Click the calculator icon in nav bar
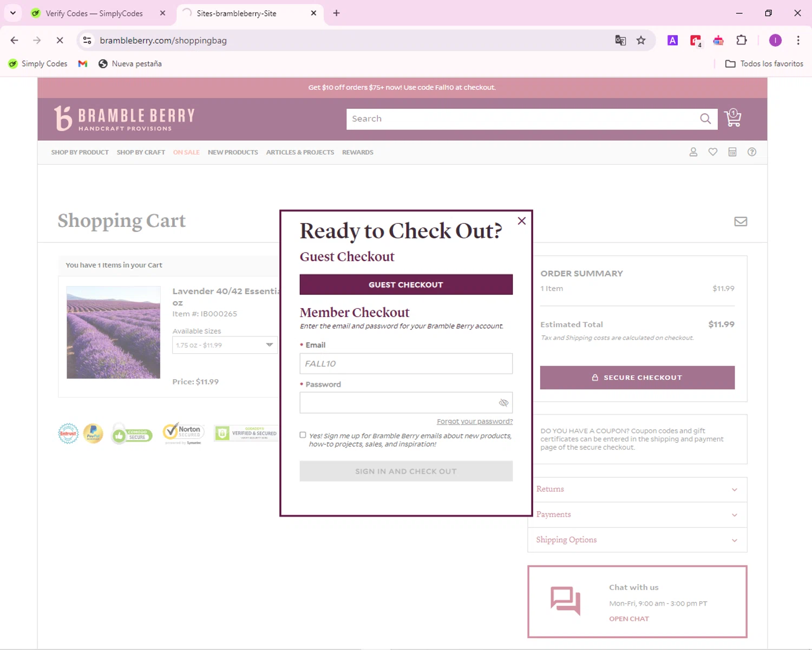This screenshot has height=650, width=812. coord(732,152)
